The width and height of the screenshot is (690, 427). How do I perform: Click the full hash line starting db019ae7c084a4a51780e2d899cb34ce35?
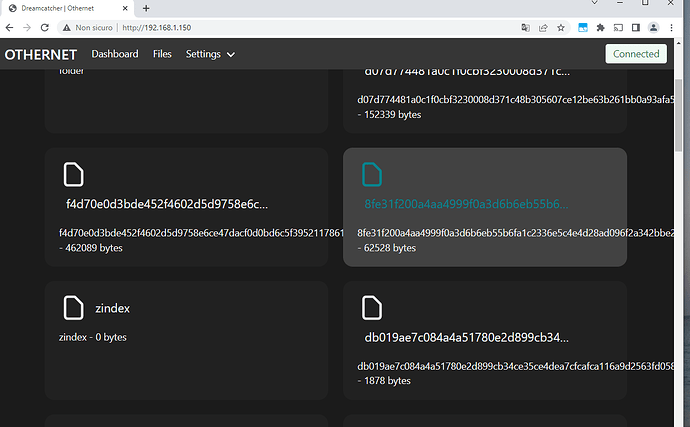[x=515, y=366]
